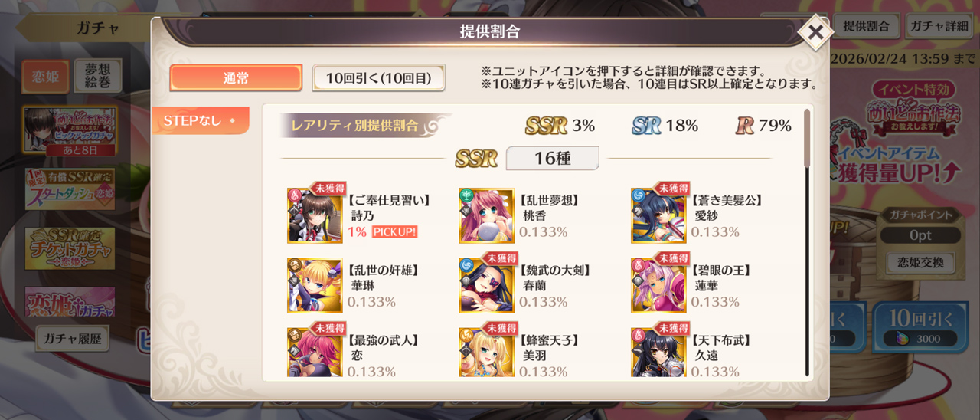Select the スタートダッシュ SSR確定 banner
980x420 pixels.
click(70, 189)
